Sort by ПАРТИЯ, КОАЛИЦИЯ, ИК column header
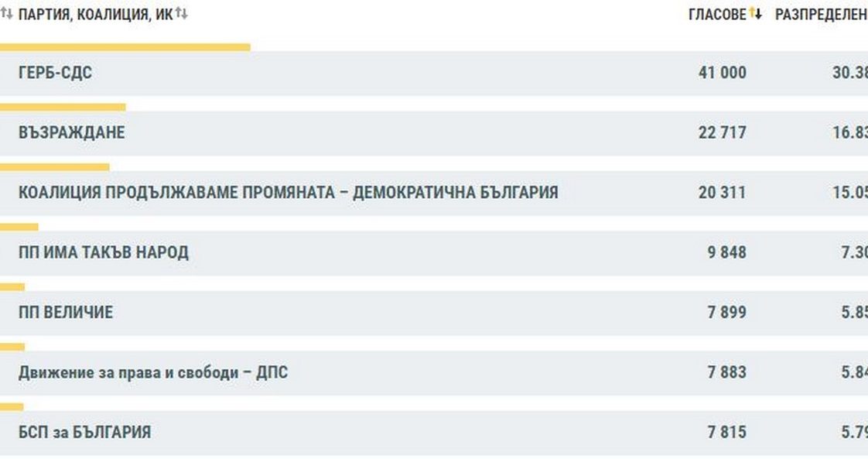Viewport: 868px width, 459px height. 94,15
